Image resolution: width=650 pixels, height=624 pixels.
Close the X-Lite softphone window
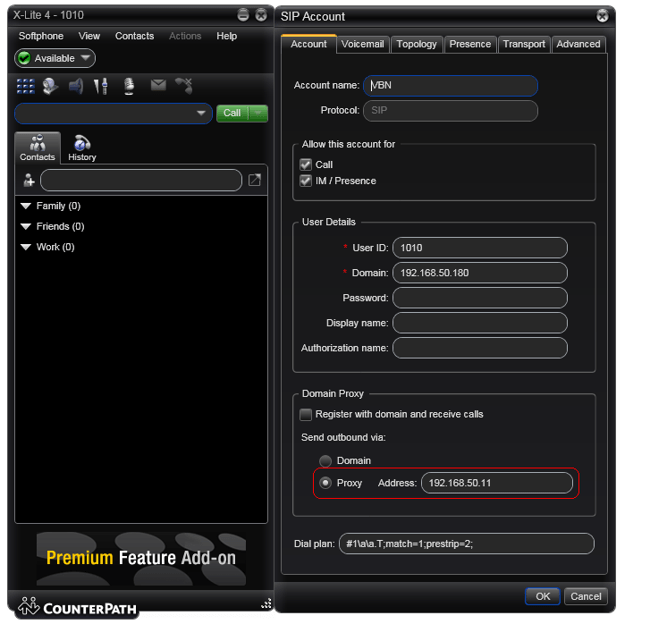point(261,15)
